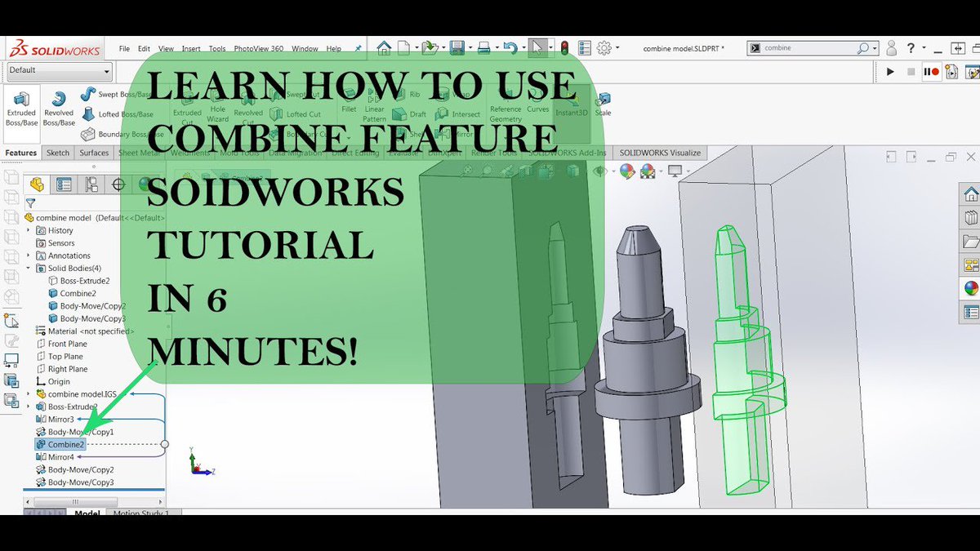Expand the Annotations tree node
This screenshot has height=551, width=980.
(29, 256)
